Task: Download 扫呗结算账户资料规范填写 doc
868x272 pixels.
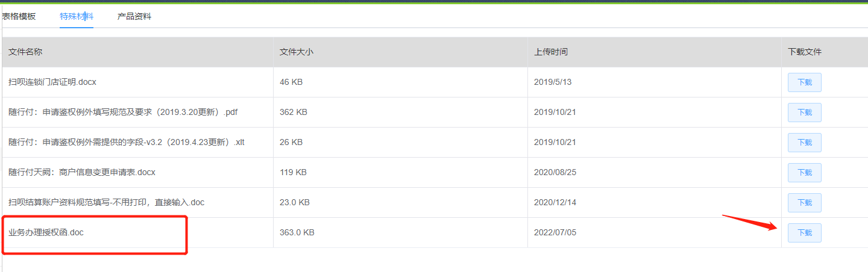Action: [804, 203]
